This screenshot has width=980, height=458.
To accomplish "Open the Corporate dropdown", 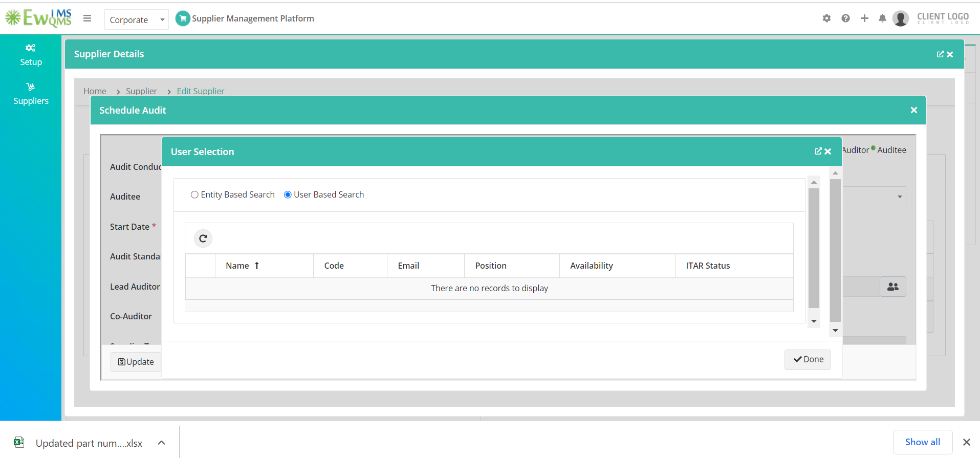I will [136, 19].
